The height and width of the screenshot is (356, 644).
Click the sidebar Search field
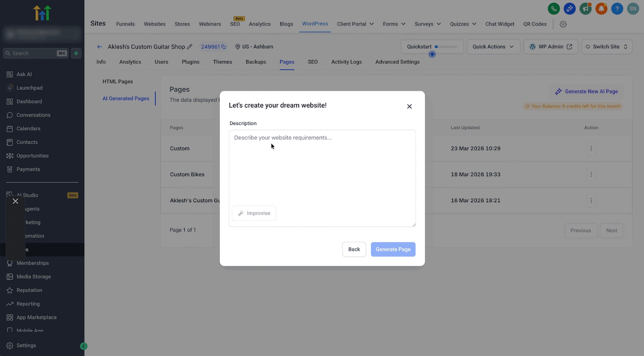(x=36, y=53)
